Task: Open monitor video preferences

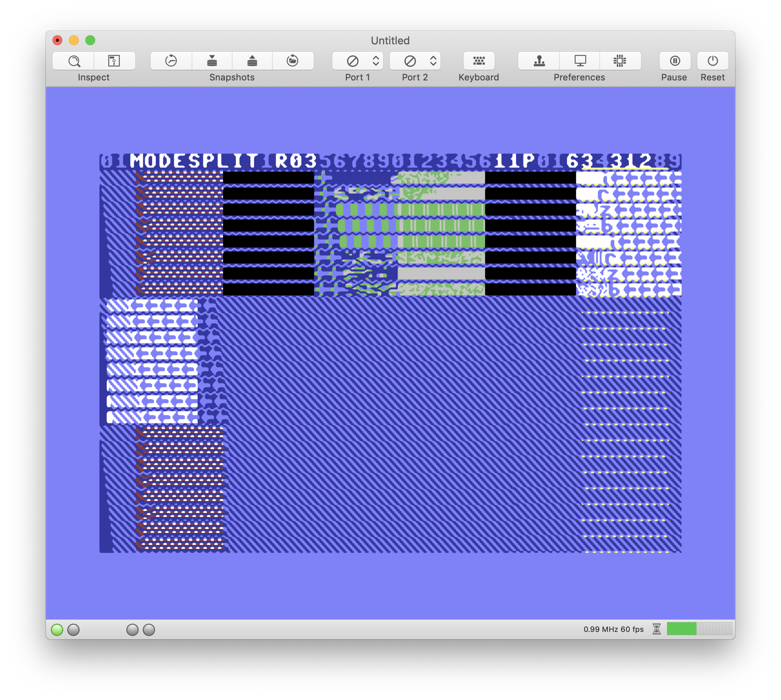Action: point(580,61)
